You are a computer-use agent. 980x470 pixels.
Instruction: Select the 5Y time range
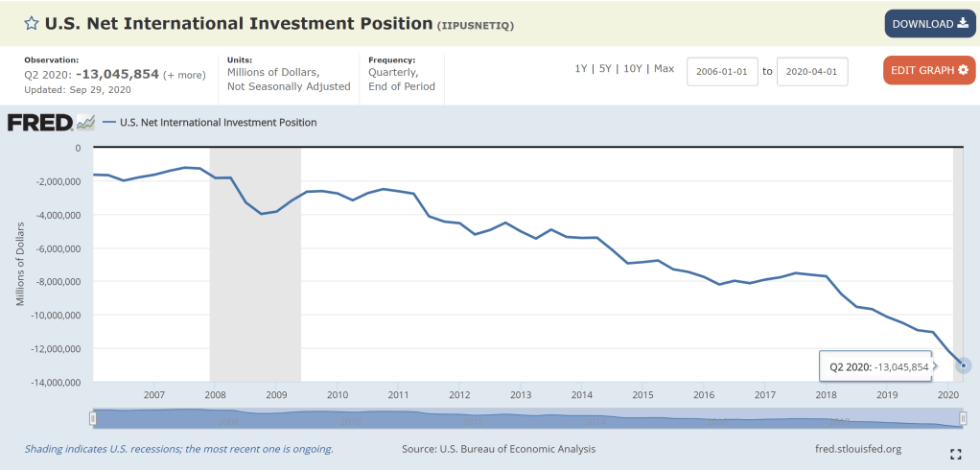pos(605,69)
